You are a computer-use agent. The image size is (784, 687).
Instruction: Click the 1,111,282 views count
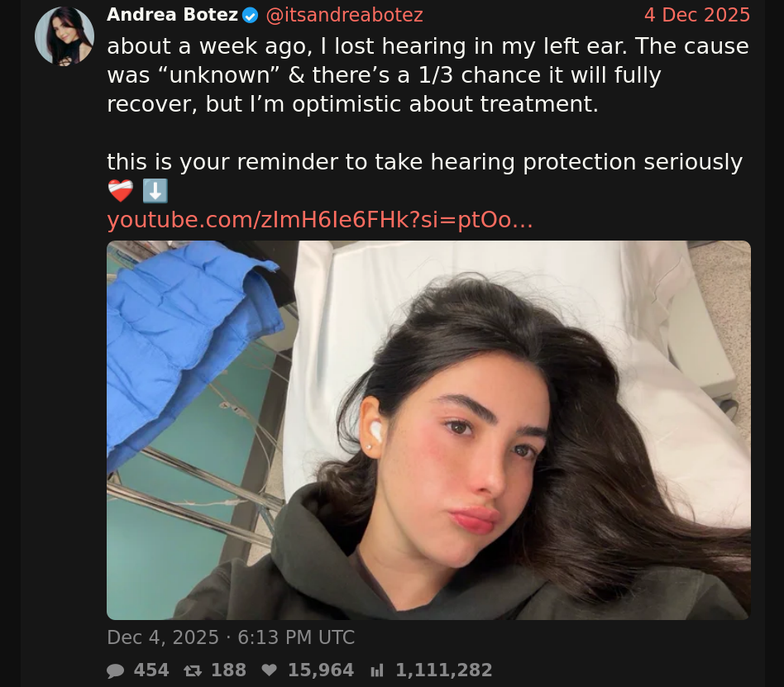pos(444,670)
